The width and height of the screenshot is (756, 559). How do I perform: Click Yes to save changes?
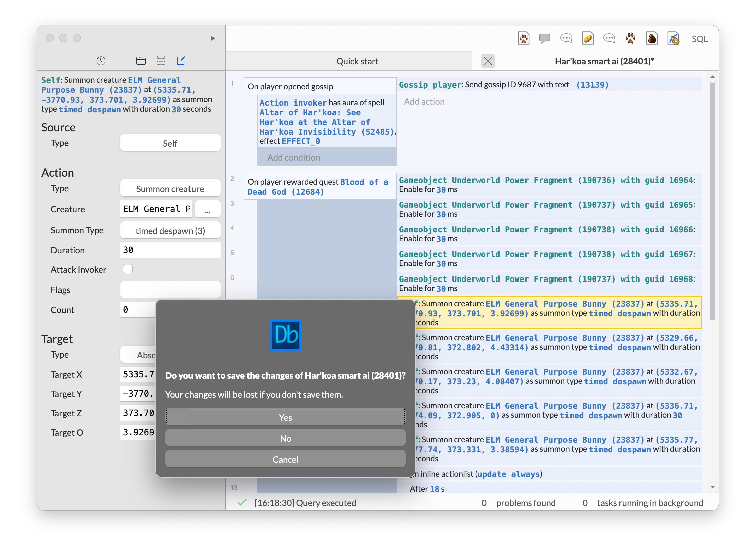pos(285,417)
